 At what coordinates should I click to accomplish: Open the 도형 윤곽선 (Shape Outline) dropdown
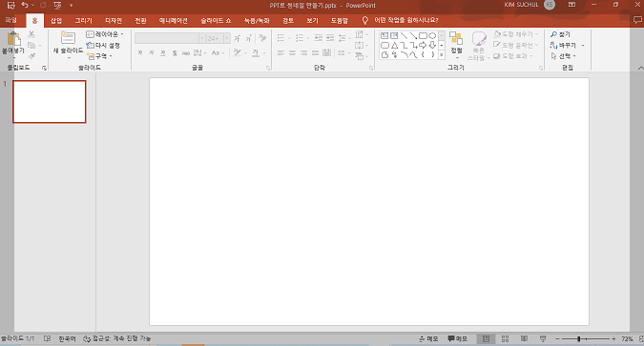point(516,45)
